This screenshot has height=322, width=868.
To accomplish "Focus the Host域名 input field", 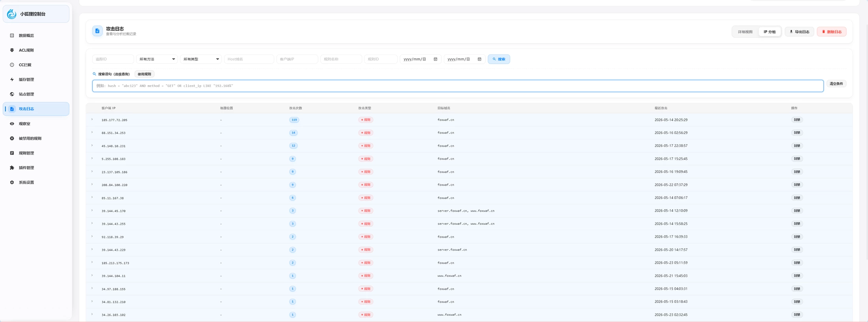I will point(249,59).
